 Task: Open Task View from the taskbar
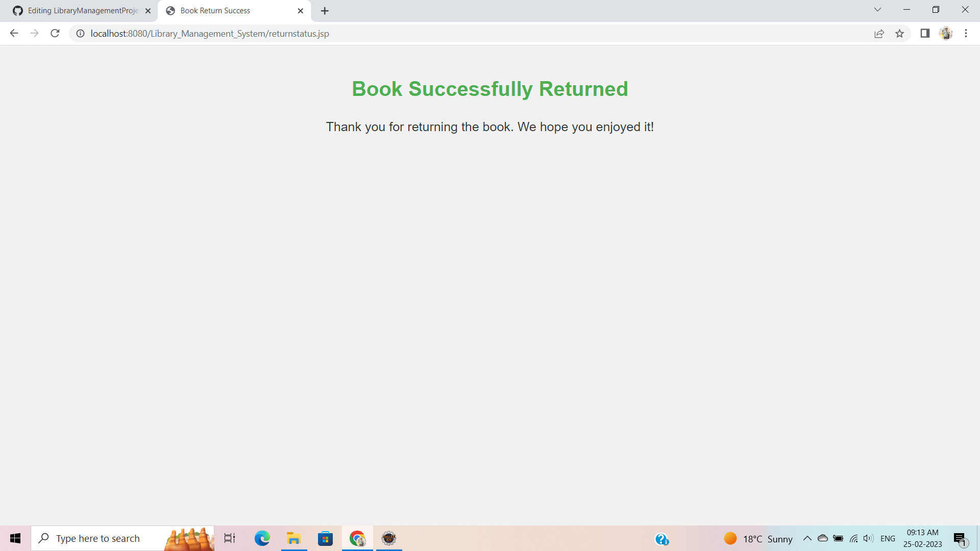pyautogui.click(x=229, y=538)
